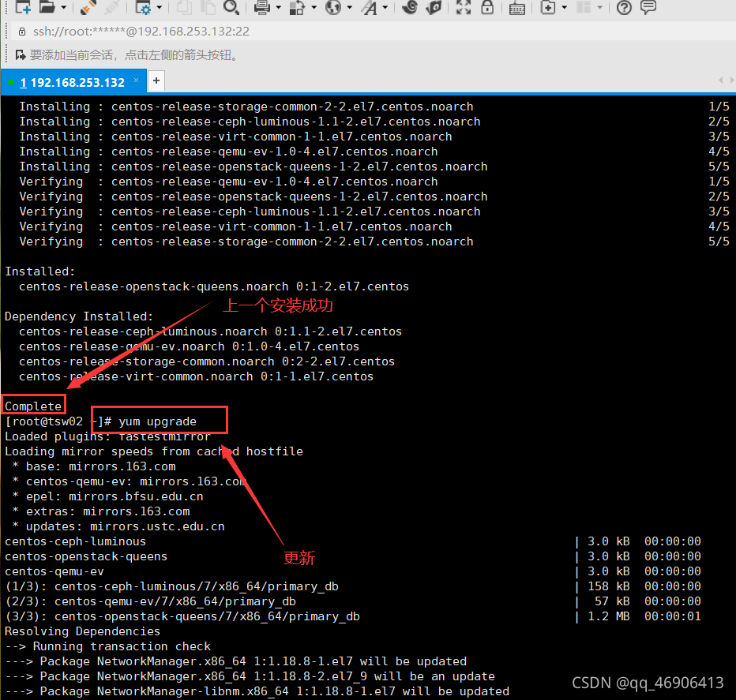Open Help with the question mark icon
The height and width of the screenshot is (700, 736).
624,7
